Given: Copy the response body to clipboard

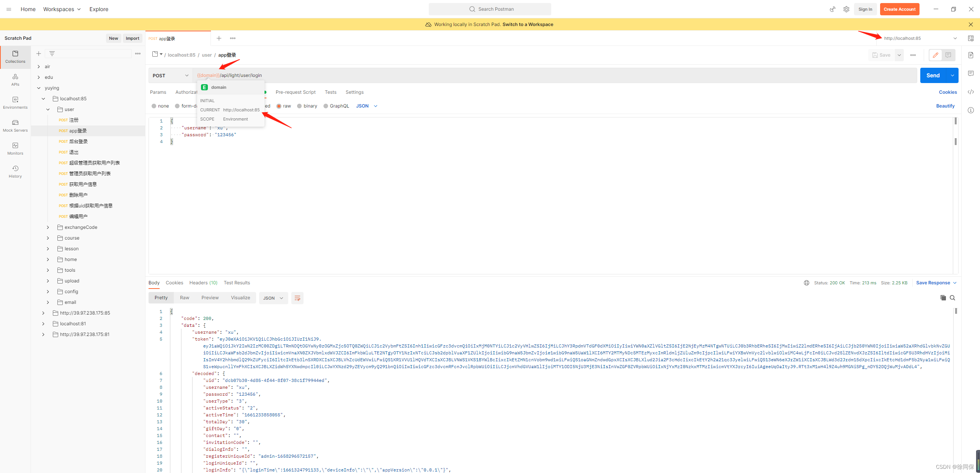Looking at the screenshot, I should (943, 298).
